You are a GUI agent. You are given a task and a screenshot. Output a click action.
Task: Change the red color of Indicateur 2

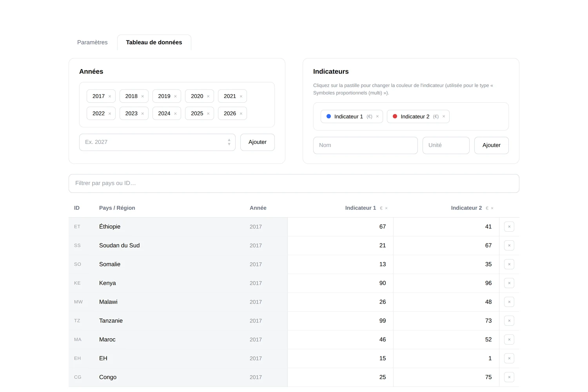(395, 116)
